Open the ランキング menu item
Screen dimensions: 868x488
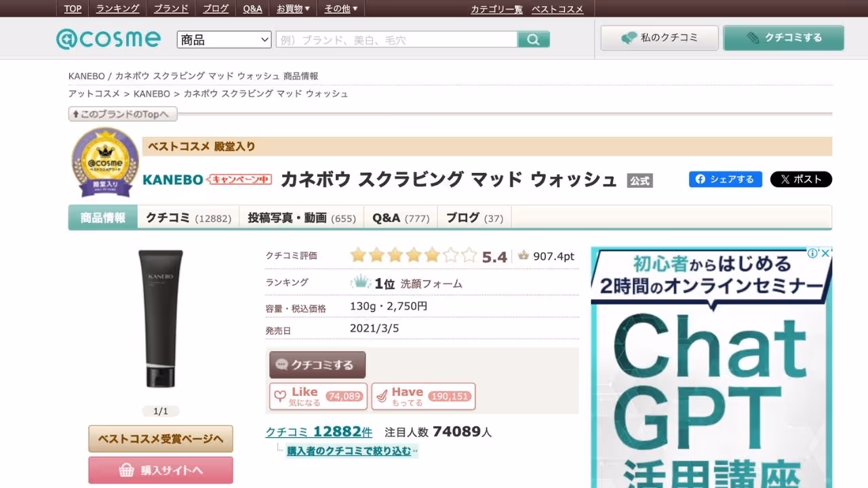click(x=117, y=9)
